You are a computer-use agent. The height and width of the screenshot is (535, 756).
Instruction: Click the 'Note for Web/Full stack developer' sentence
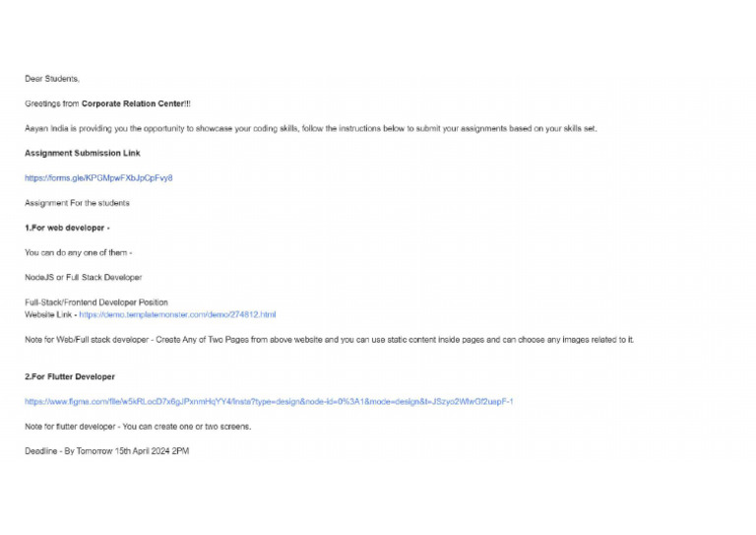click(x=330, y=340)
